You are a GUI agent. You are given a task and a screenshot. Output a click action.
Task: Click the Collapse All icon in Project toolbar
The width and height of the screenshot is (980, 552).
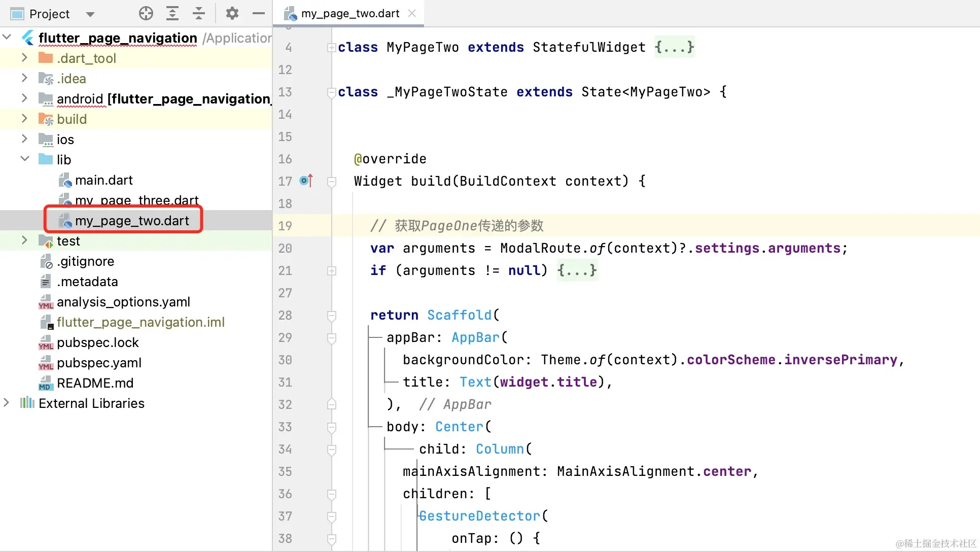pos(199,14)
